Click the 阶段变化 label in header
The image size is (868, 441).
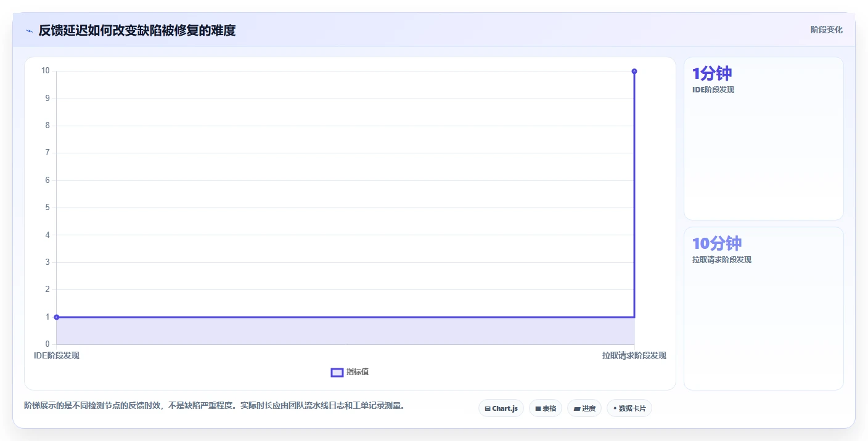pyautogui.click(x=827, y=30)
